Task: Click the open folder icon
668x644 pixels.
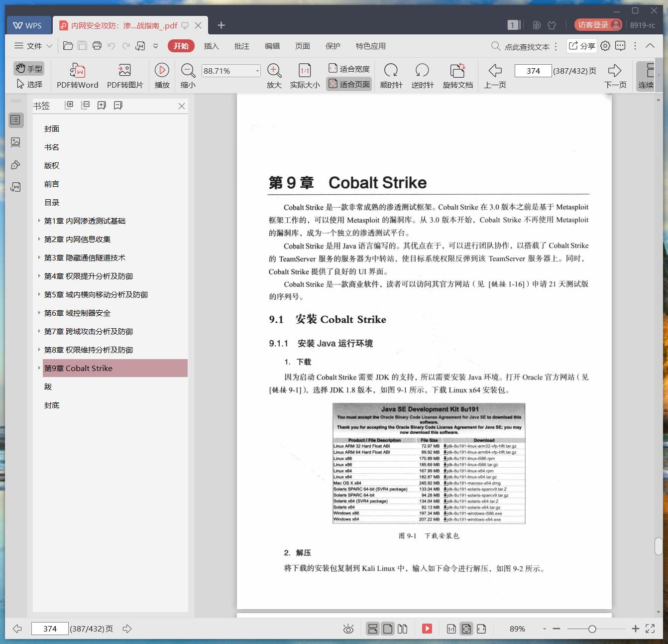Action: (68, 46)
